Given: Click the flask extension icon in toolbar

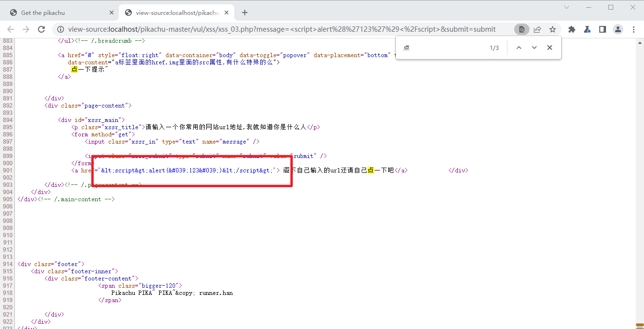Looking at the screenshot, I should click(x=587, y=29).
